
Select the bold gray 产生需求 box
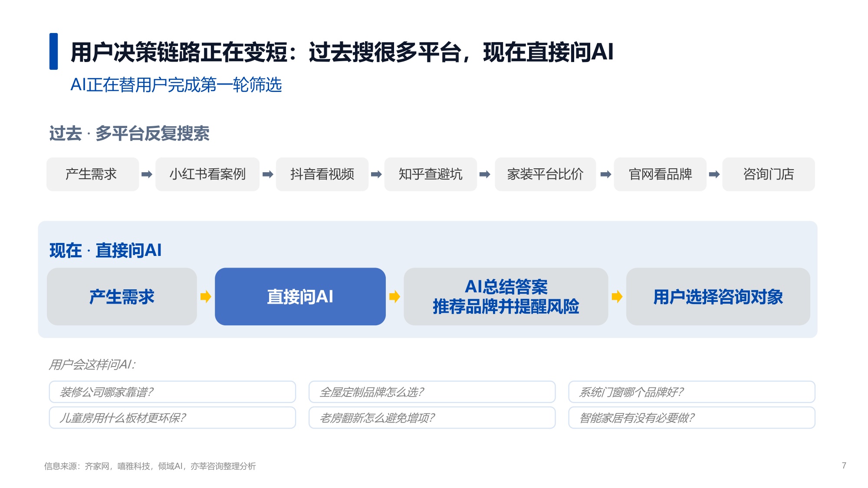tap(122, 297)
